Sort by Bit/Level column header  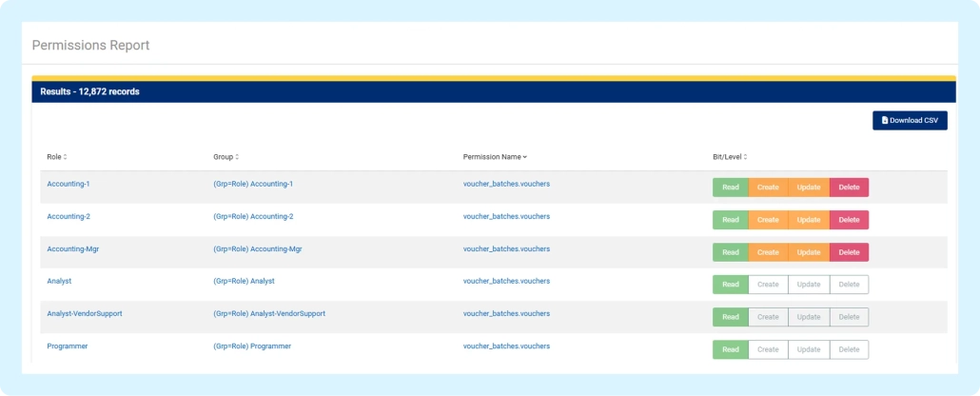pos(730,157)
